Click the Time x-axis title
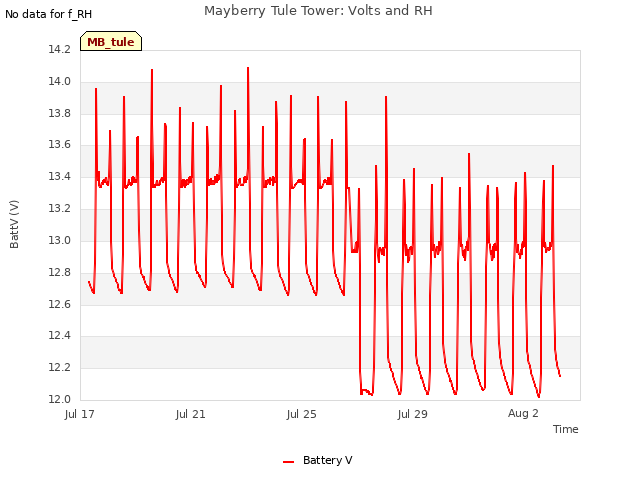640x480 pixels. point(566,429)
